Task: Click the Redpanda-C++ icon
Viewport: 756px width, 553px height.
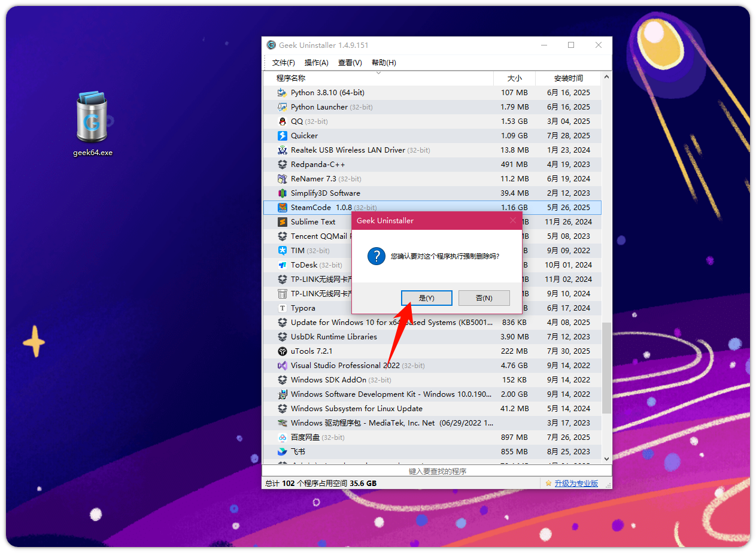Action: [283, 165]
